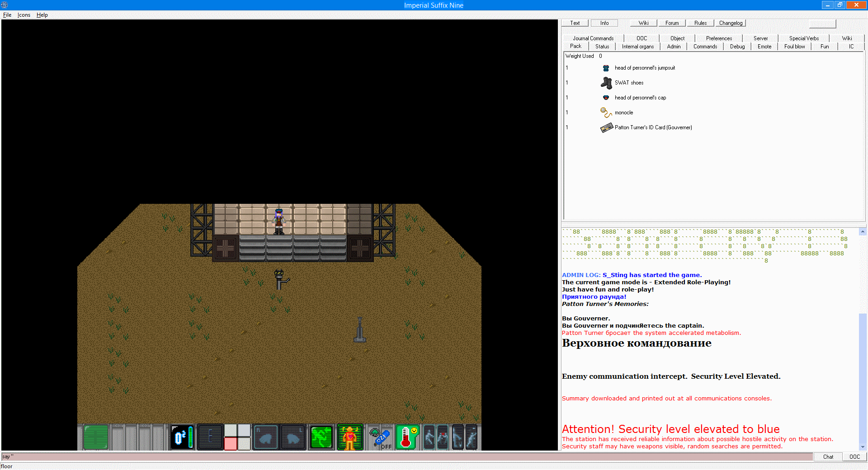This screenshot has width=868, height=470.
Task: Select the red quadrant of the intent selector
Action: pyautogui.click(x=231, y=444)
